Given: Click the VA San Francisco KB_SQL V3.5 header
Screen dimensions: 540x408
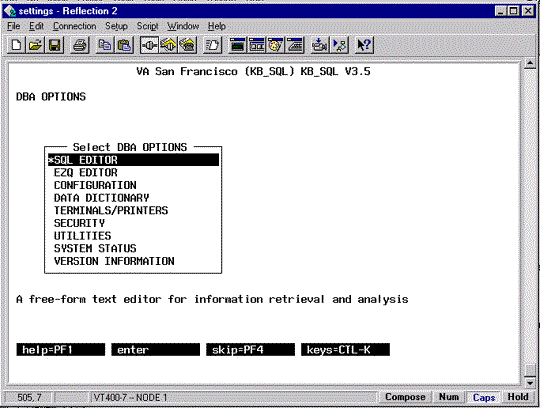Looking at the screenshot, I should [x=253, y=72].
